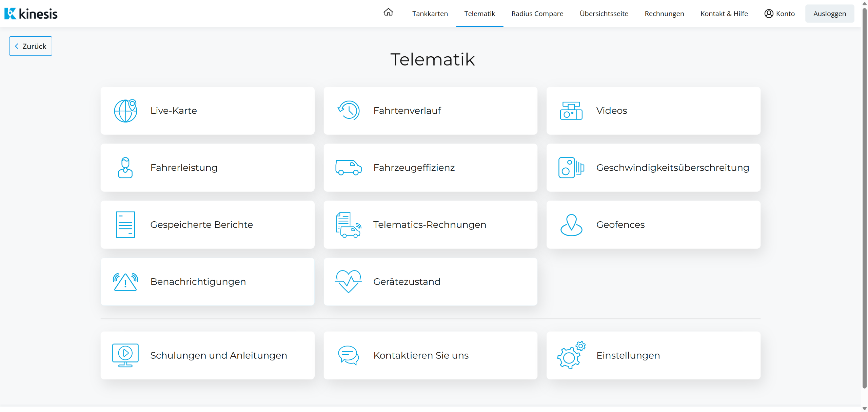This screenshot has height=412, width=868.
Task: Open Live-Karte globe icon tile
Action: [x=125, y=111]
